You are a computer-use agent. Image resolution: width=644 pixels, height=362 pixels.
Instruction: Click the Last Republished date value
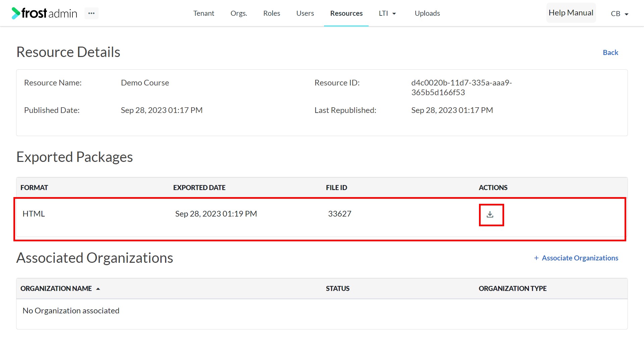point(452,110)
